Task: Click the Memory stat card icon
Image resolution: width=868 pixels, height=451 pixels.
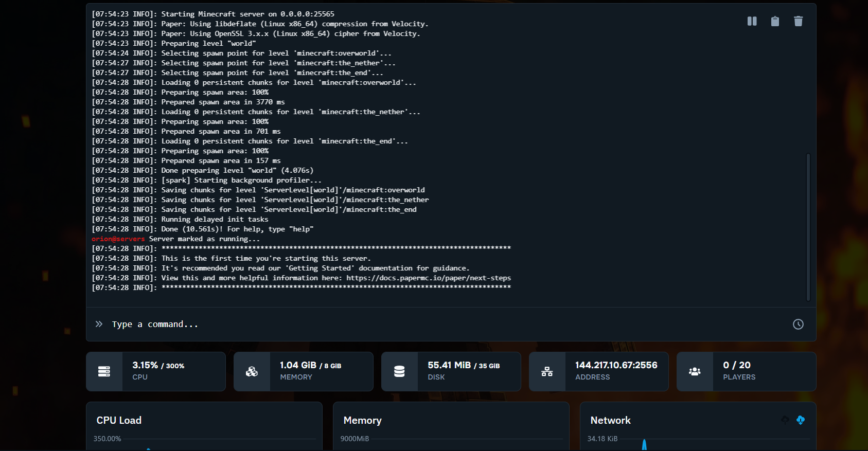Action: coord(252,371)
